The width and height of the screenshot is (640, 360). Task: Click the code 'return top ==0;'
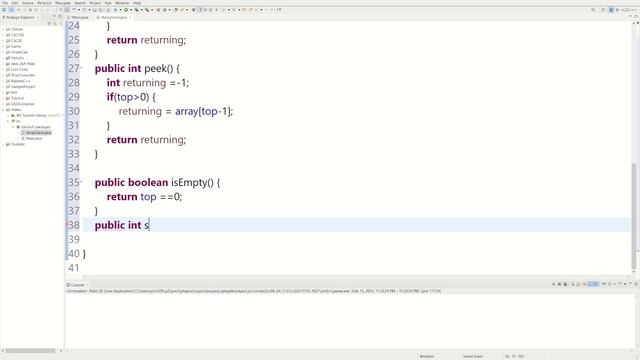pos(144,197)
